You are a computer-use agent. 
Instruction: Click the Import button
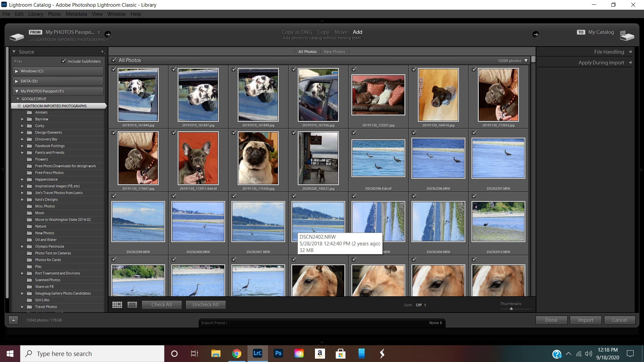pyautogui.click(x=586, y=320)
